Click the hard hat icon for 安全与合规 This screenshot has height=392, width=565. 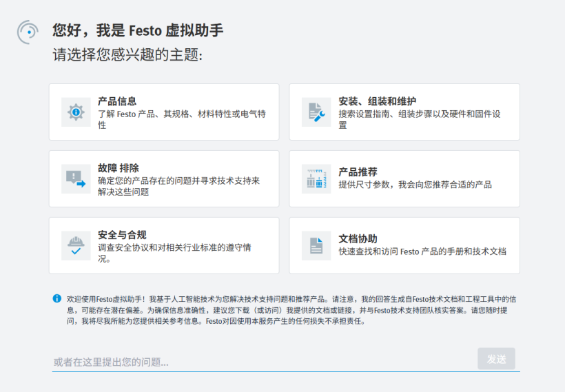tap(76, 246)
